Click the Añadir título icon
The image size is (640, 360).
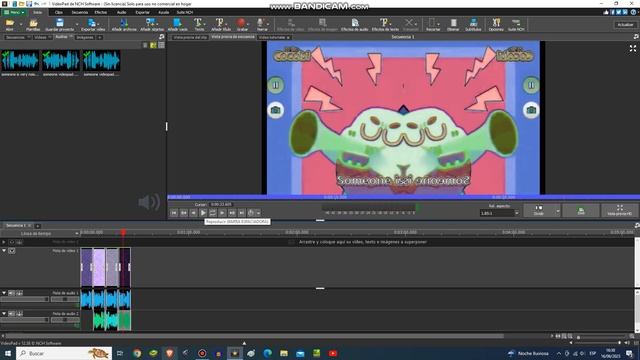(x=221, y=24)
